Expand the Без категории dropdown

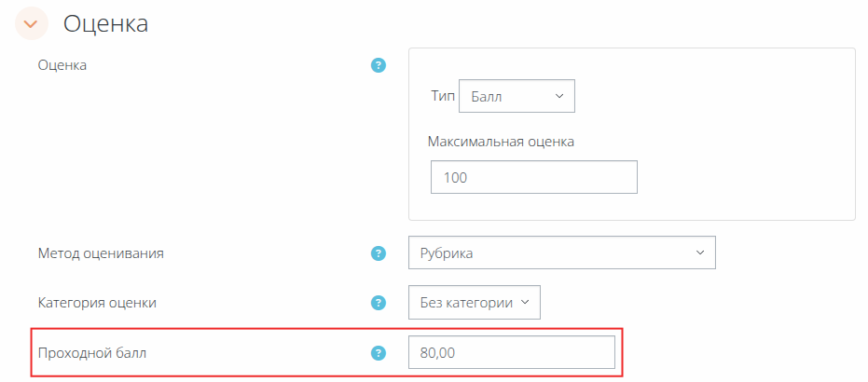474,302
